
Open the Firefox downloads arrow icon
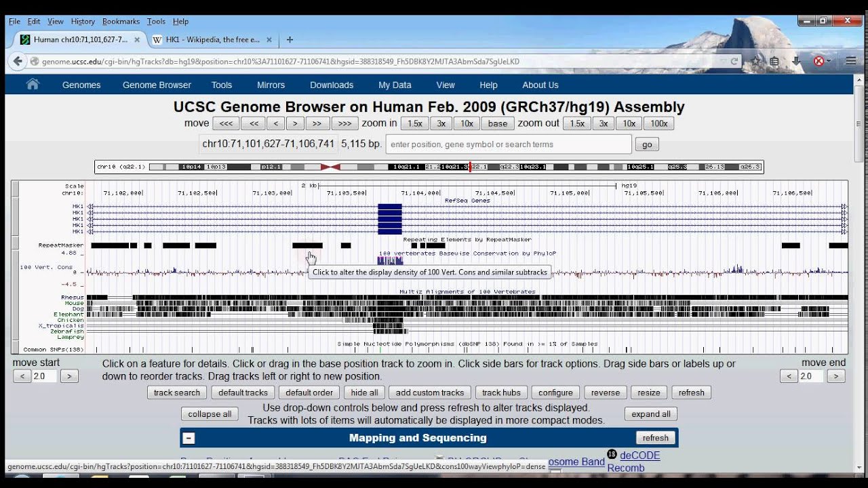click(797, 61)
